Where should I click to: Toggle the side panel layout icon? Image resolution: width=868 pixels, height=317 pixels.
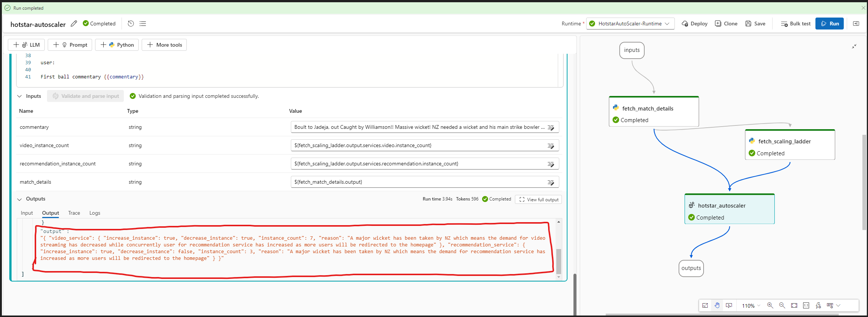point(856,24)
